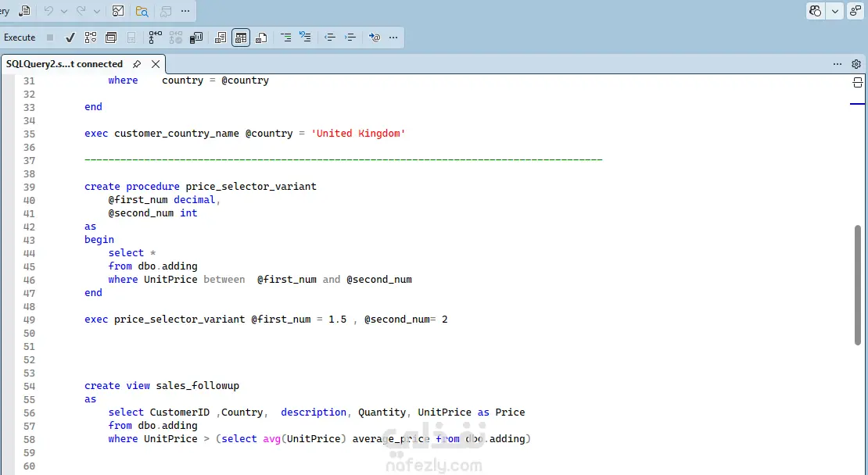Click the greyed-out window icon in top toolbar
The height and width of the screenshot is (475, 868).
[166, 11]
